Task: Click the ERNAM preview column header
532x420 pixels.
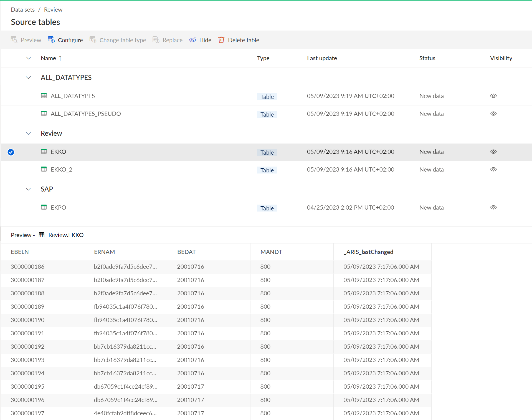Action: 104,252
